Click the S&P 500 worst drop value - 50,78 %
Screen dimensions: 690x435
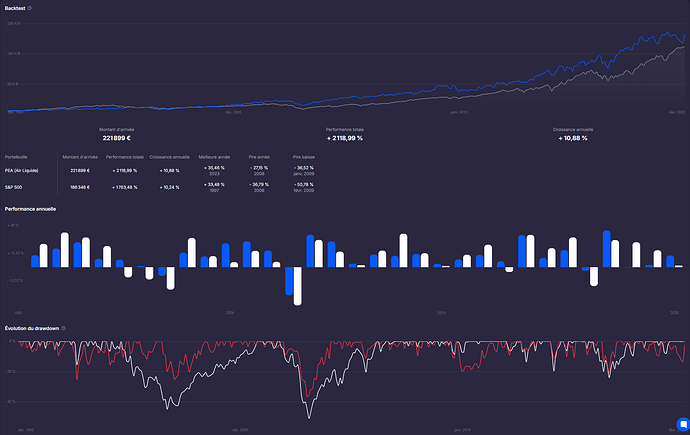point(304,185)
